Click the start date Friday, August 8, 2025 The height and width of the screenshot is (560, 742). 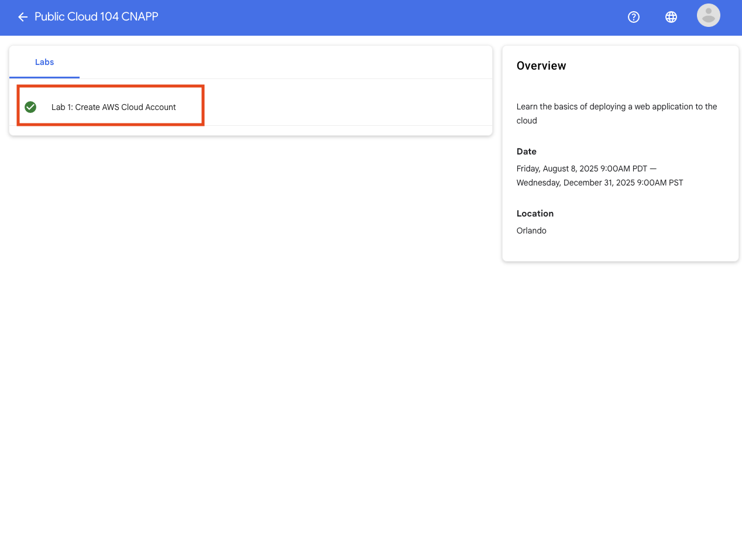pyautogui.click(x=586, y=169)
